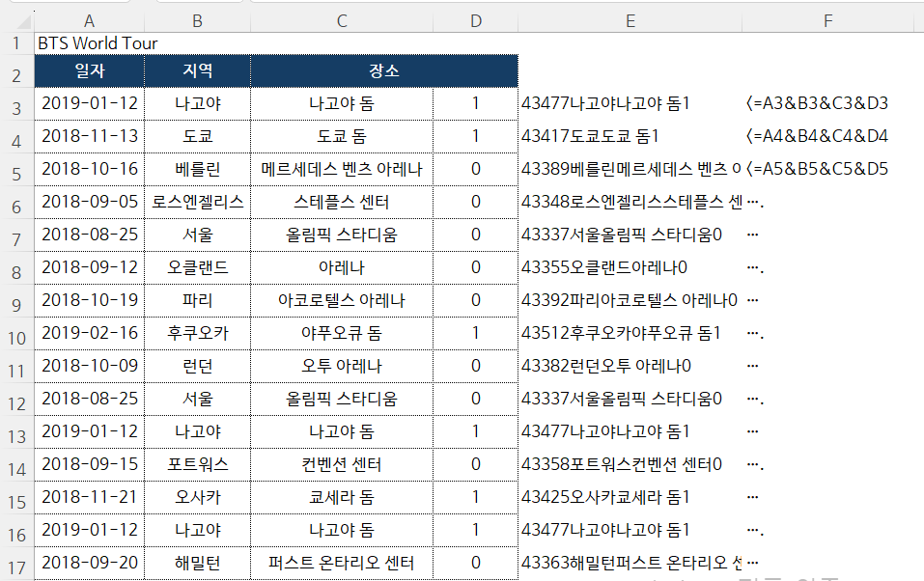Select the date cell 2018-10-16
The image size is (924, 581).
pyautogui.click(x=89, y=169)
